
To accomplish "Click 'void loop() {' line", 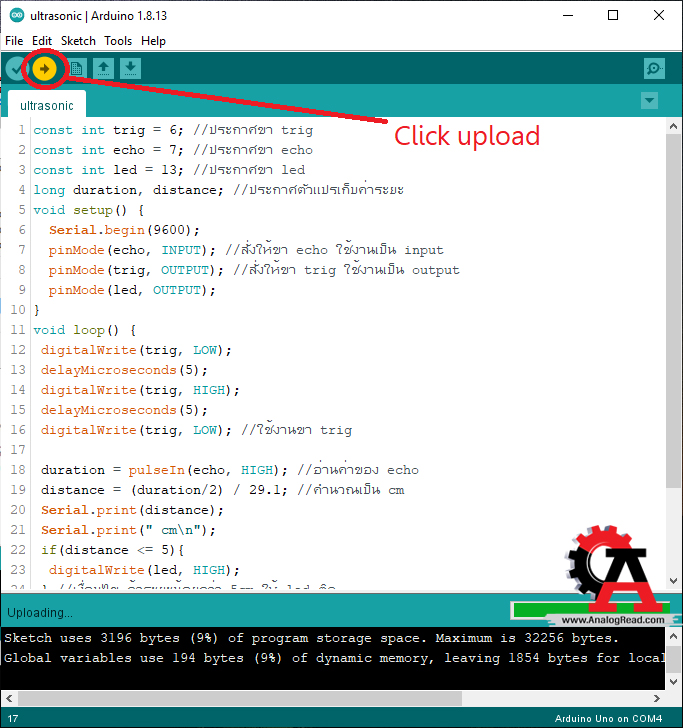I will click(x=85, y=330).
